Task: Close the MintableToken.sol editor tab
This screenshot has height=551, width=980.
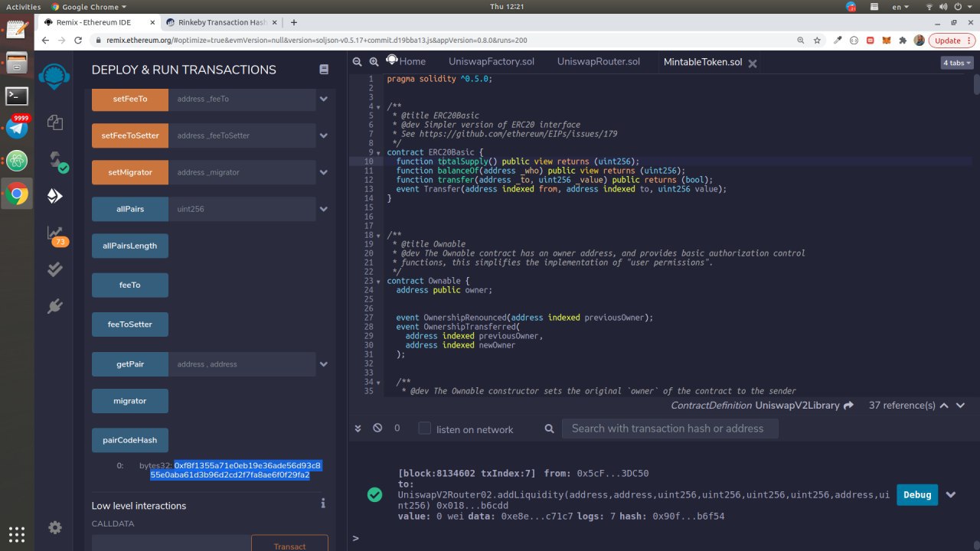Action: (x=752, y=63)
